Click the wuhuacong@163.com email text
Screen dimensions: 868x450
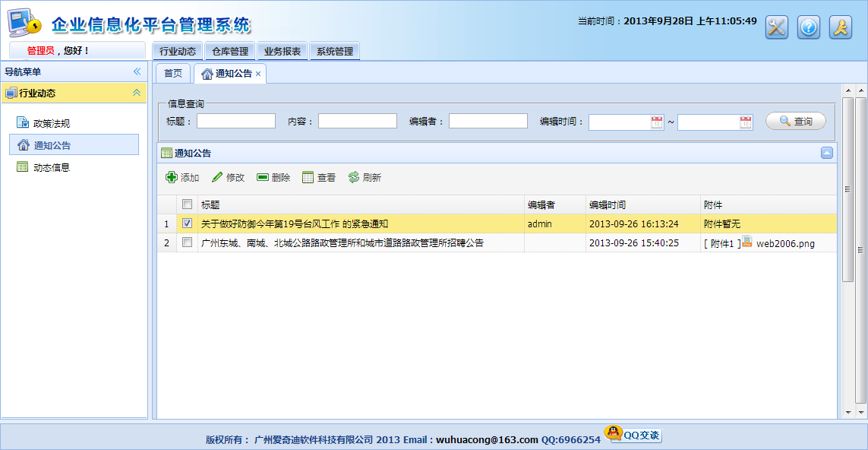pos(487,439)
